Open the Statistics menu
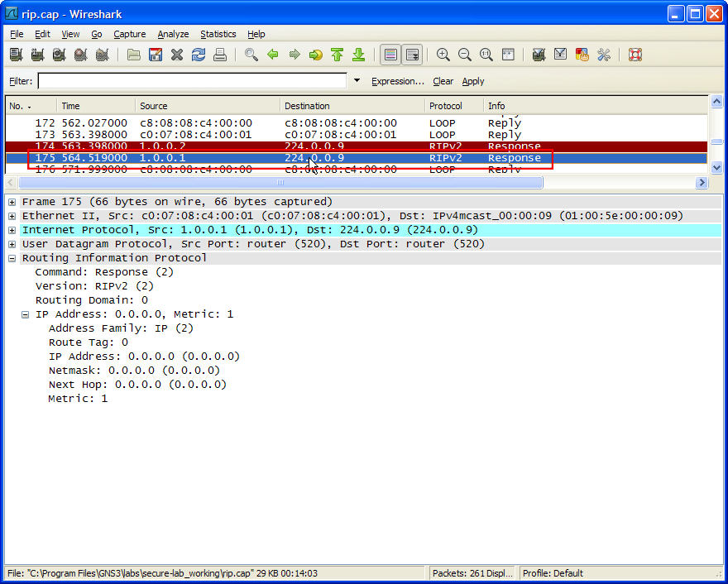 coord(218,34)
